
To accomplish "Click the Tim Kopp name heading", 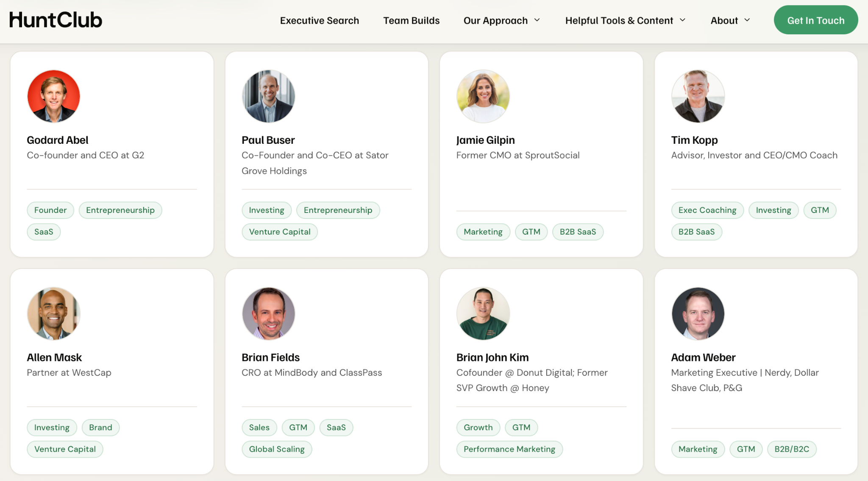I will [x=694, y=140].
